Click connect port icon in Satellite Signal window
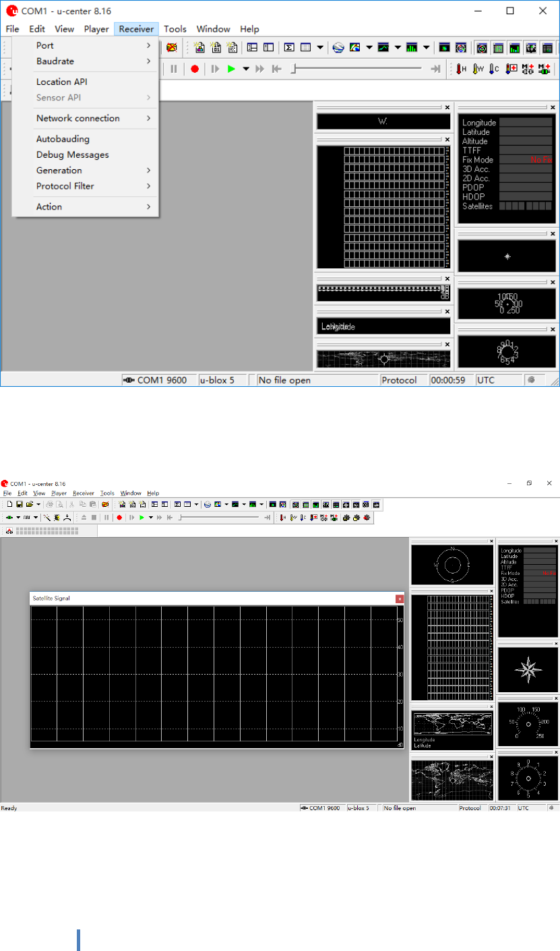Screen dimensions: 560x951 pyautogui.click(x=9, y=518)
